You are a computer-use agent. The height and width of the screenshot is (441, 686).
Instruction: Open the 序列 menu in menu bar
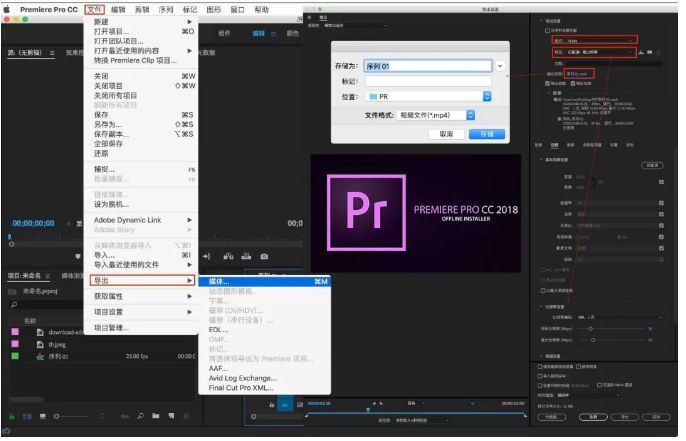pos(166,10)
